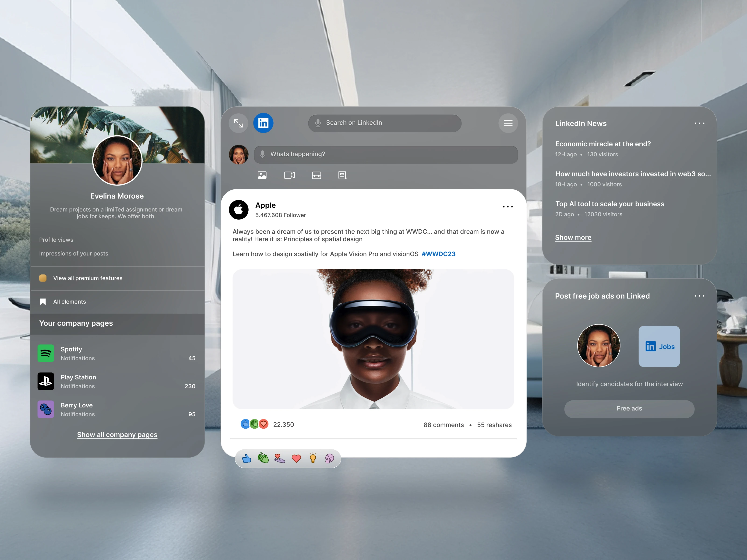This screenshot has width=747, height=560.
Task: Click the Search on LinkedIn field
Action: tap(385, 123)
